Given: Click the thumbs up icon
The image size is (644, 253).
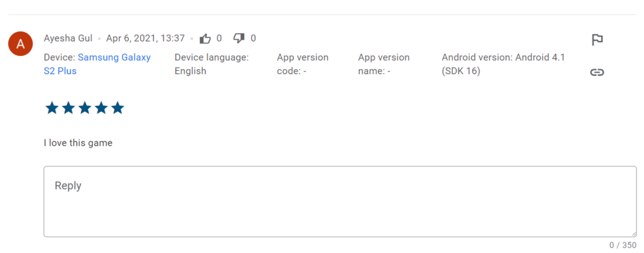Looking at the screenshot, I should [x=205, y=39].
